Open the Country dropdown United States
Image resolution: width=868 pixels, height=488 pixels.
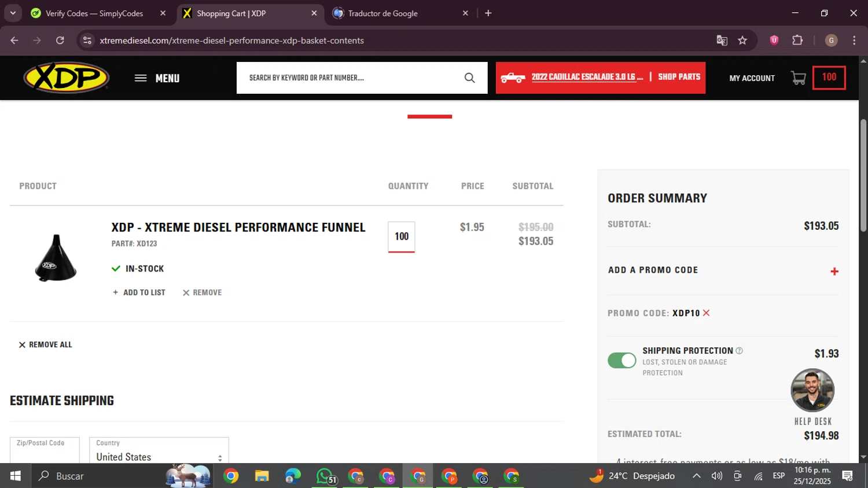(159, 450)
